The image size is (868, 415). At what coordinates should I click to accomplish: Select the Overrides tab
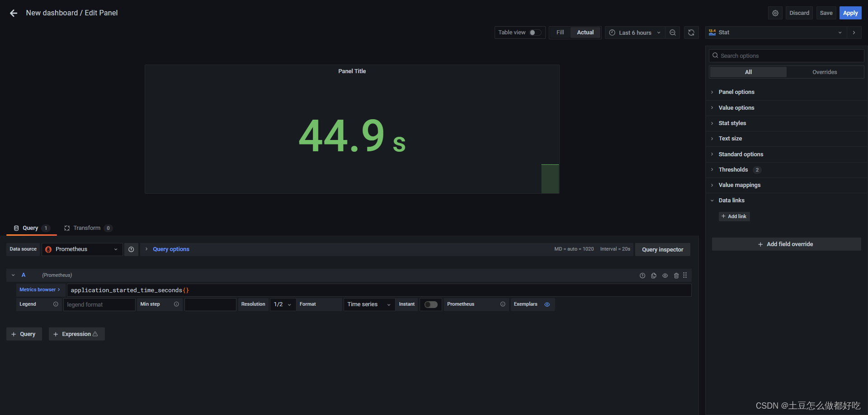coord(825,72)
